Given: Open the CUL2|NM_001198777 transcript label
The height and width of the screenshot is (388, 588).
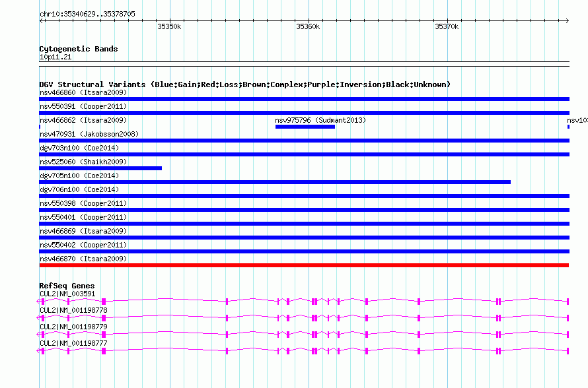Looking at the screenshot, I should tap(73, 343).
